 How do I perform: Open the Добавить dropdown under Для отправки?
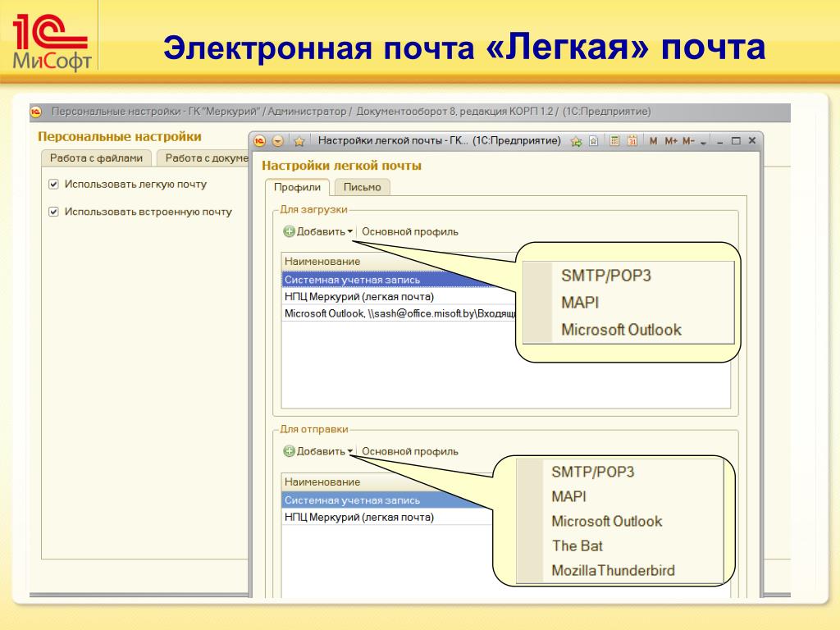coord(318,451)
